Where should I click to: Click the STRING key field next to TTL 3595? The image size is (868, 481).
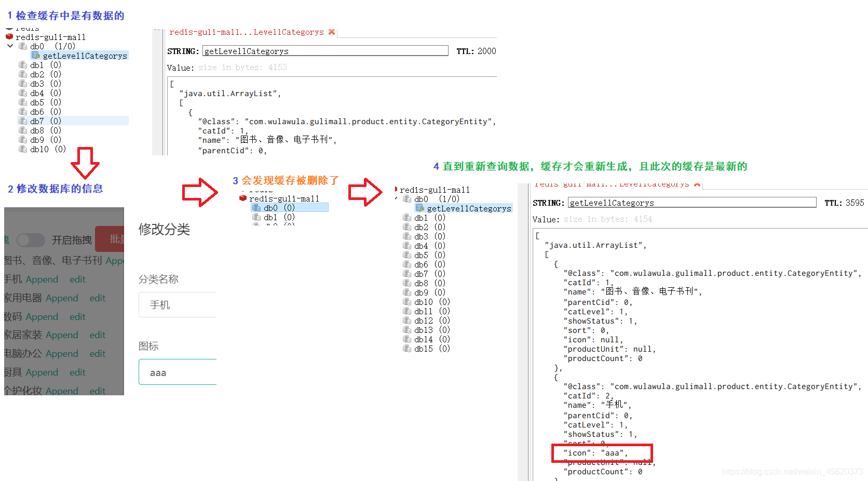tap(692, 203)
